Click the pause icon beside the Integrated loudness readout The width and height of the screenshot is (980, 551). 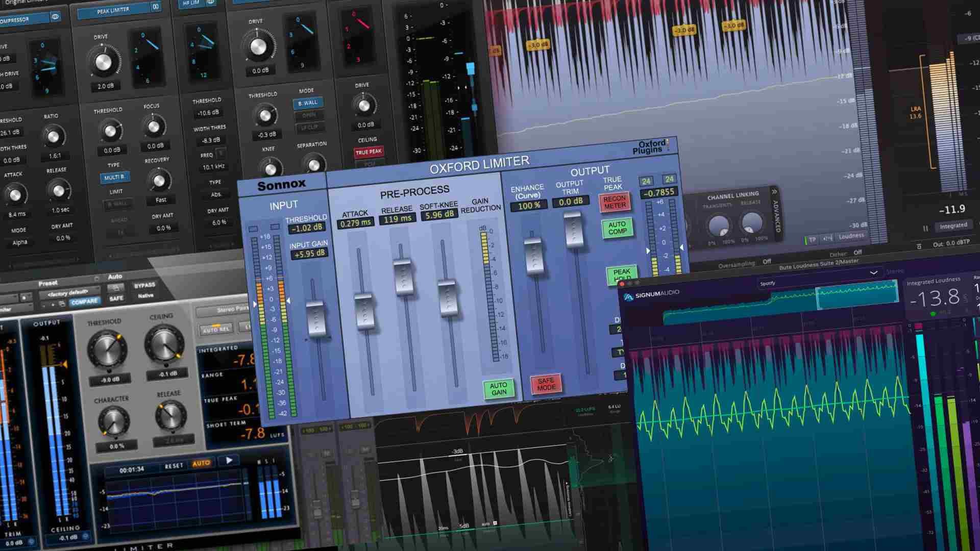[x=925, y=228]
